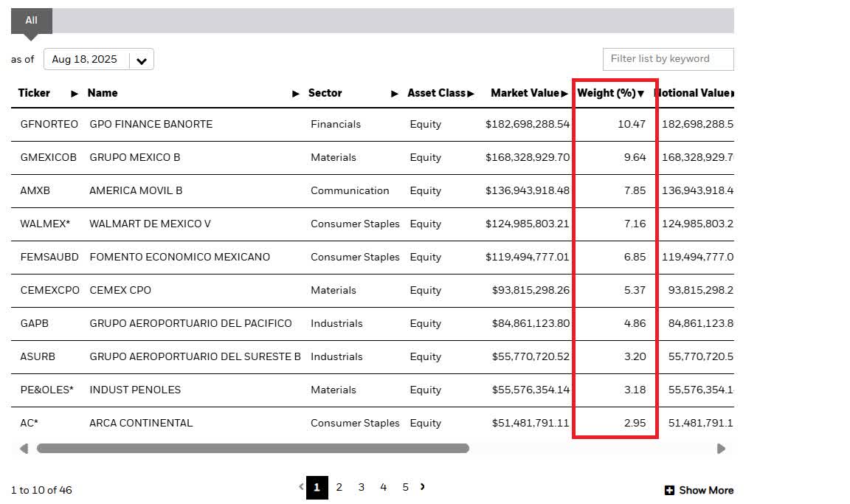Viewport: 850px width, 504px height.
Task: Sort by Name column arrow
Action: pos(296,94)
